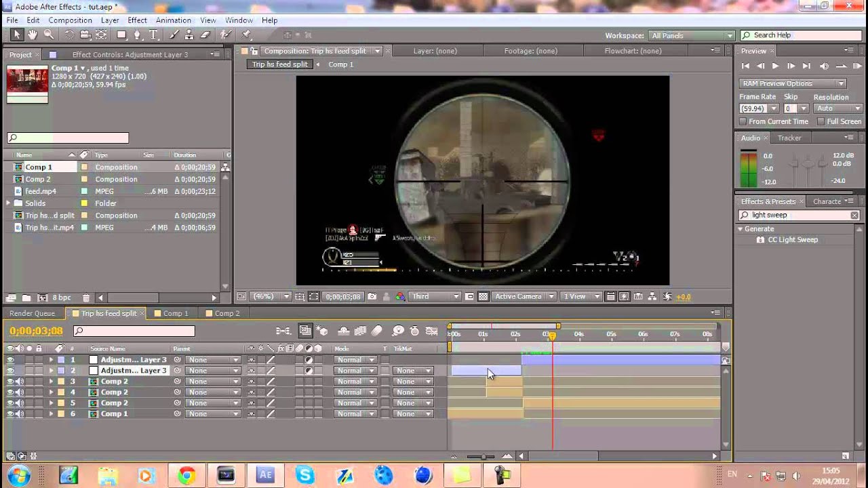
Task: Select the Zoom magnifier tool
Action: [49, 35]
